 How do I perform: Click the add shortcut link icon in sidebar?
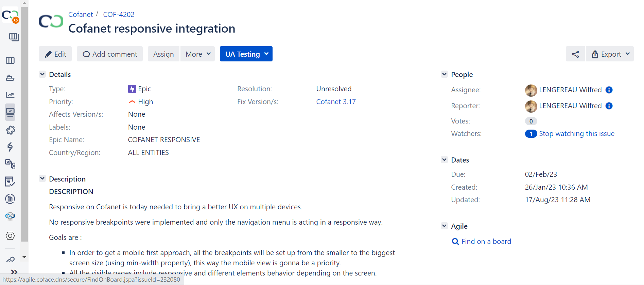[10, 260]
